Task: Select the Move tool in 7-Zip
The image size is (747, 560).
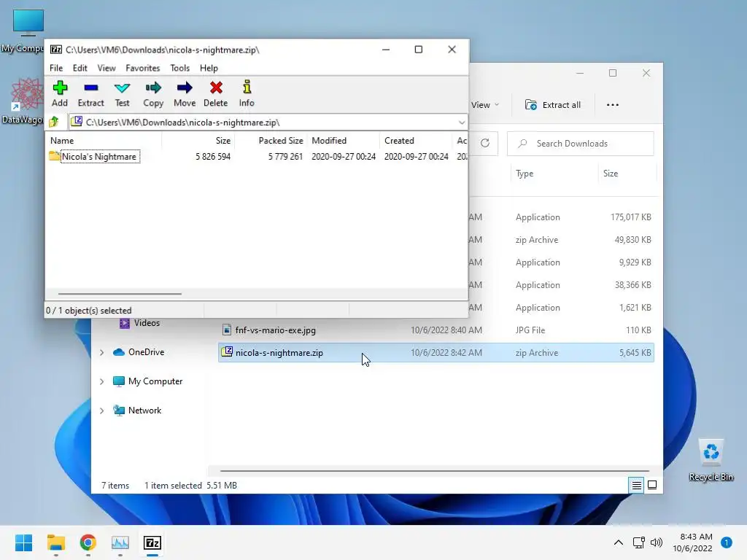Action: pyautogui.click(x=185, y=93)
